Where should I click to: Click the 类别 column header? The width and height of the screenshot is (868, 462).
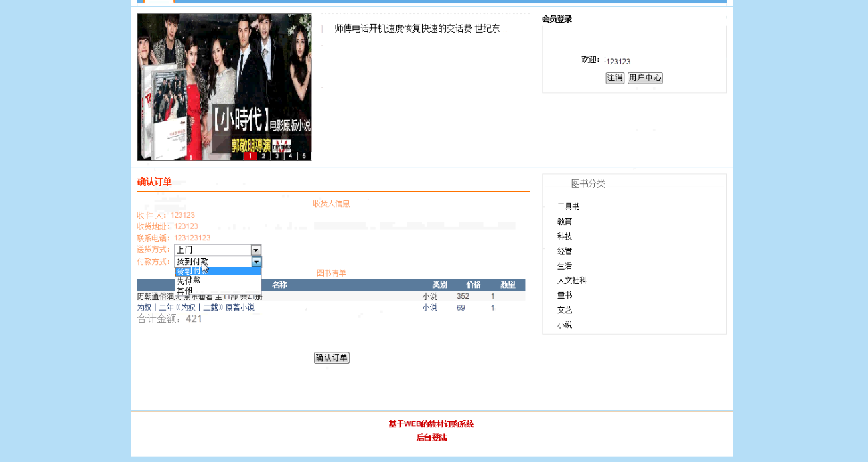pyautogui.click(x=439, y=285)
